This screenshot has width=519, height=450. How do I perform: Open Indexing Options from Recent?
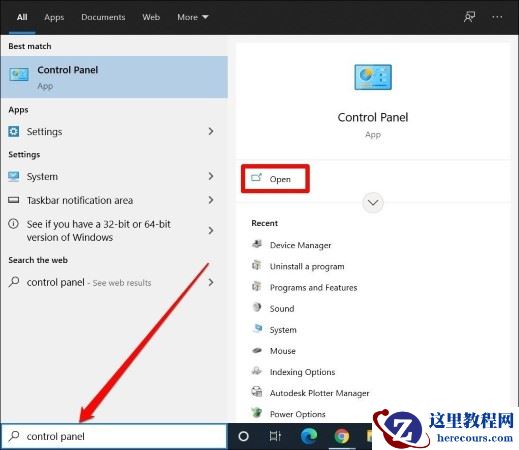(x=302, y=372)
